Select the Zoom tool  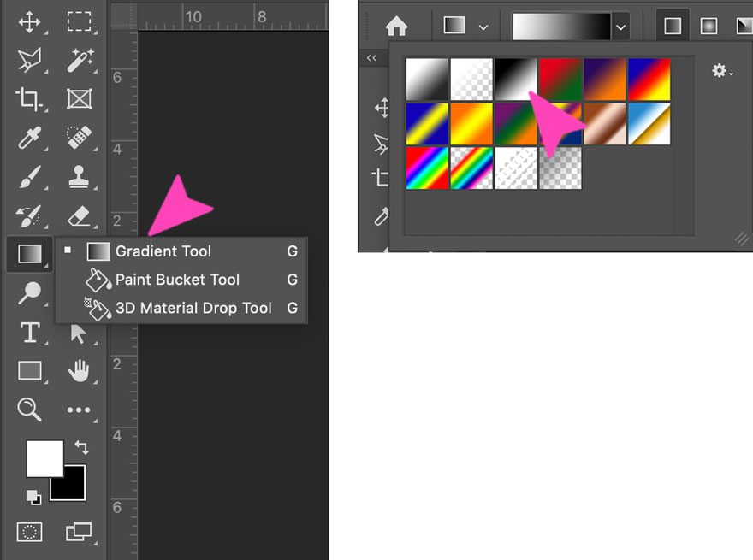[30, 410]
